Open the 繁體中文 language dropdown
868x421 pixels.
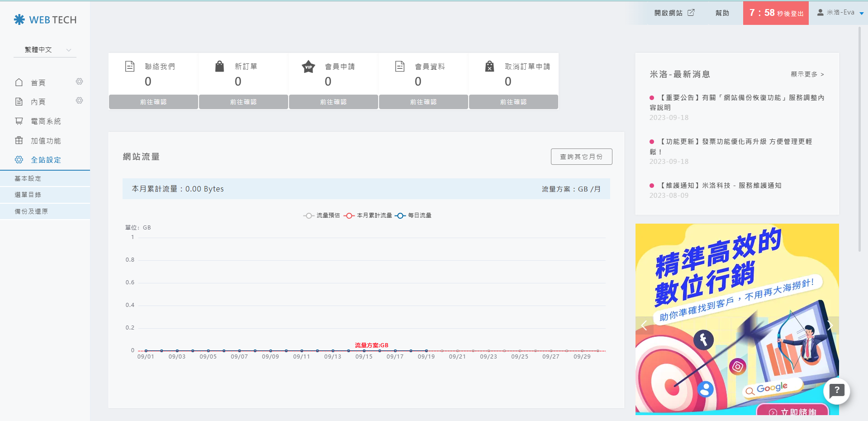[45, 50]
